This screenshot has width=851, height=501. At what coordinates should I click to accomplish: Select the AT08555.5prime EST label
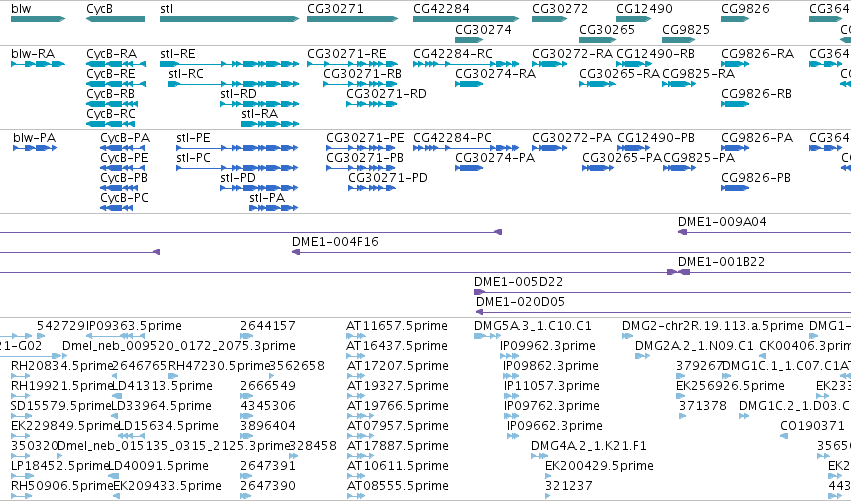coord(397,487)
